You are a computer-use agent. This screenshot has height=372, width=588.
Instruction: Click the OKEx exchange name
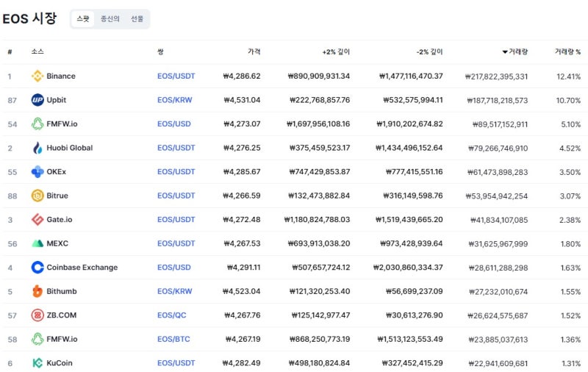(57, 172)
